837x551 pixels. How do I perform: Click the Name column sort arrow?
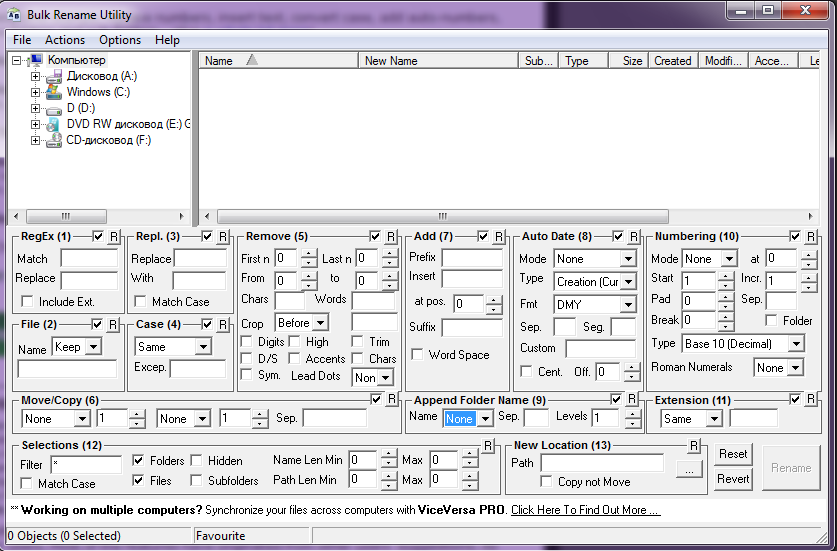tap(252, 60)
